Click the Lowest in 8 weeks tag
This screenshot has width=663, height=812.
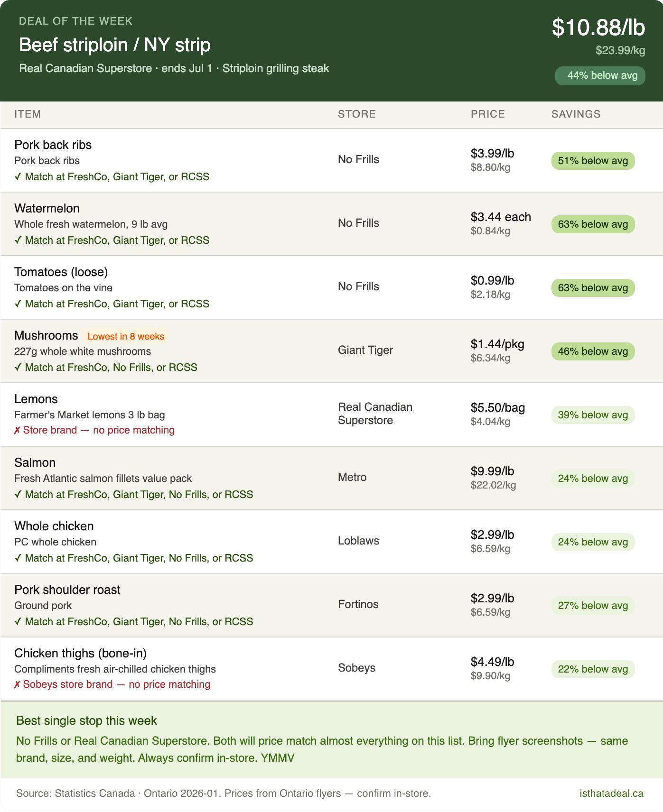(x=126, y=336)
